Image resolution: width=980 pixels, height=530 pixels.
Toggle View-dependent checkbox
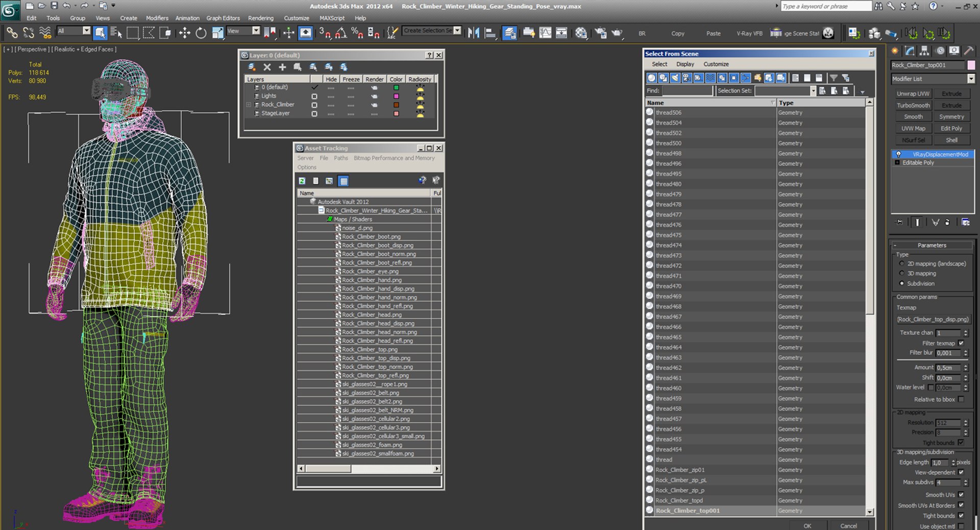tap(961, 472)
